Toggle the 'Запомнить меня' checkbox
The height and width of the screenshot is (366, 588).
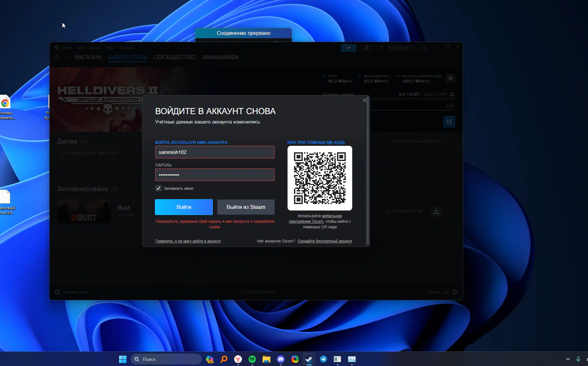(x=158, y=188)
